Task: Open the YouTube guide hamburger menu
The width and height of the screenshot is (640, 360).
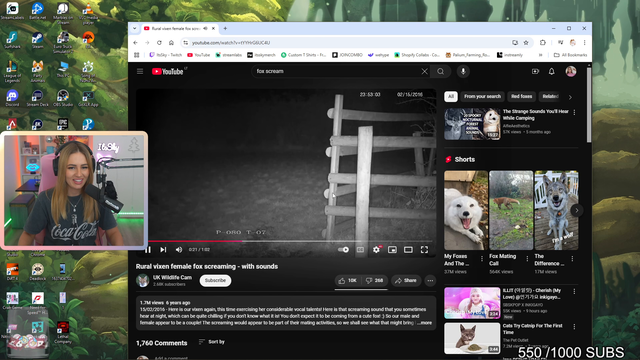Action: [x=140, y=71]
